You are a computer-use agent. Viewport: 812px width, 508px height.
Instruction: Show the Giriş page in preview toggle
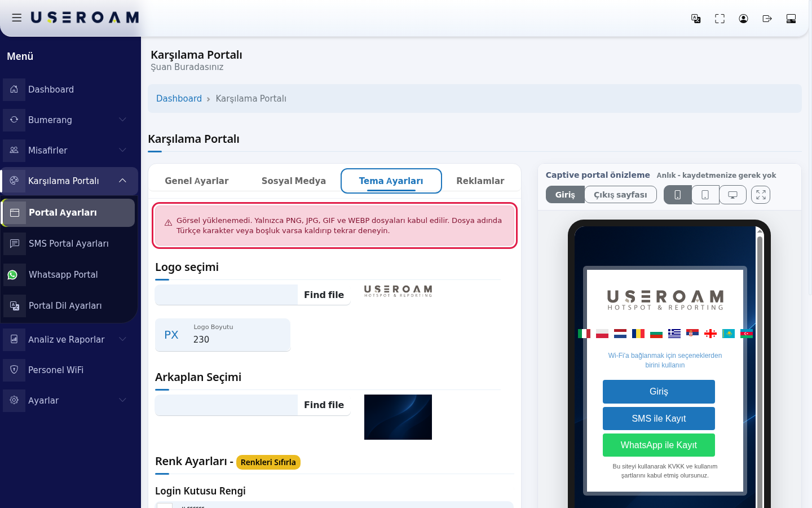click(x=565, y=195)
